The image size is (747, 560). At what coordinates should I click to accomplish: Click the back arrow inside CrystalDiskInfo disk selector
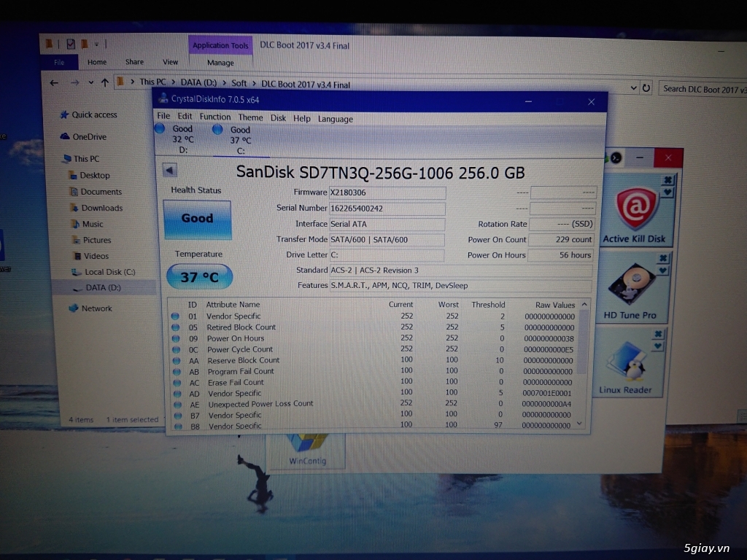(170, 170)
